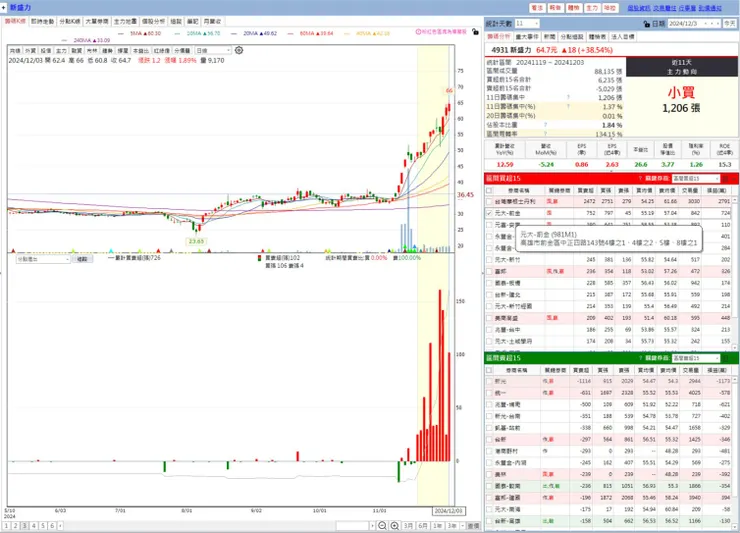Check the 美商高盛 row checkbox

489,318
